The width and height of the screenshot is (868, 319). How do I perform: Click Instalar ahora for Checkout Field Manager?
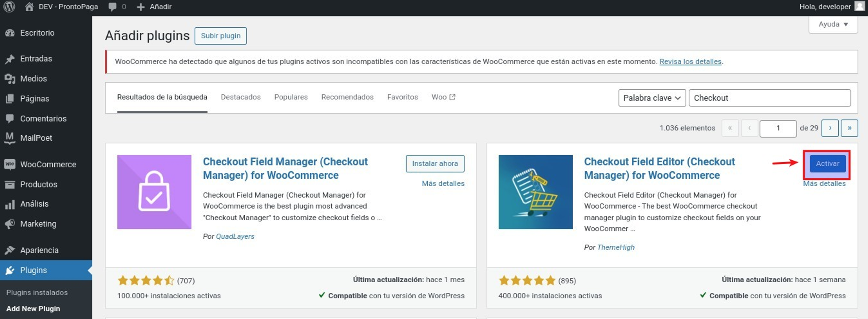tap(435, 164)
